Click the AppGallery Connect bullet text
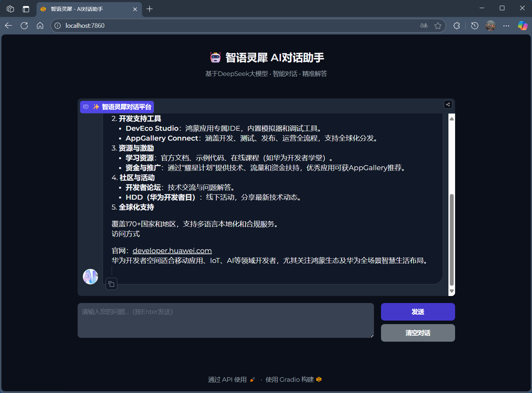 [x=252, y=138]
